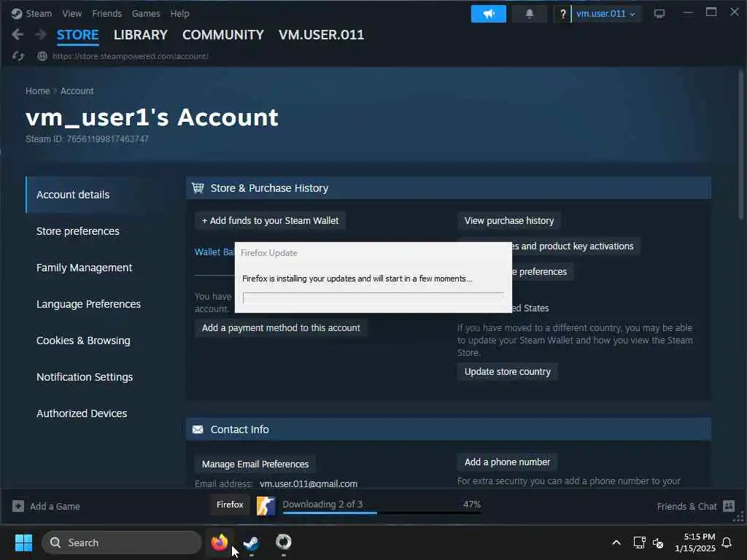Open the notifications bell in the Steam header
Image resolution: width=747 pixels, height=560 pixels.
point(530,14)
